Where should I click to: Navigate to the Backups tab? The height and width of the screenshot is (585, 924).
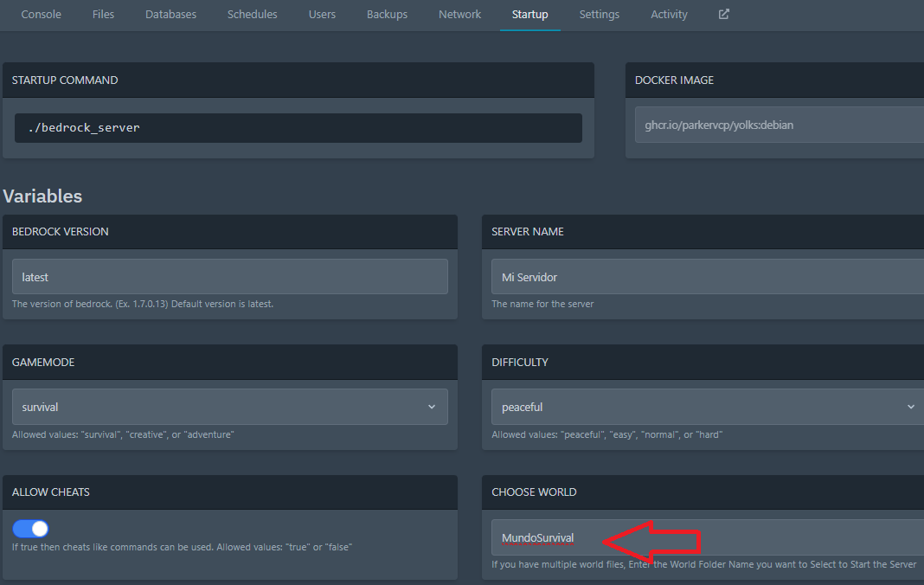(x=387, y=15)
